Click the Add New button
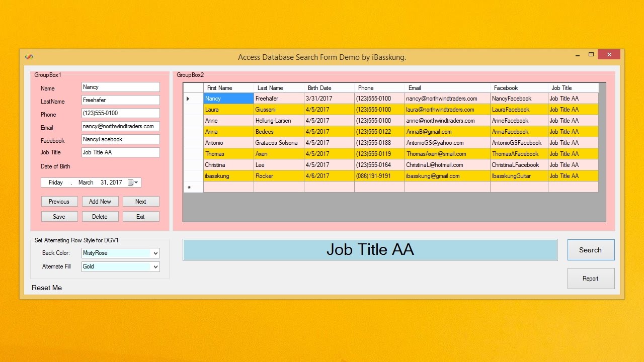Viewport: 644px width, 362px height. click(x=100, y=202)
